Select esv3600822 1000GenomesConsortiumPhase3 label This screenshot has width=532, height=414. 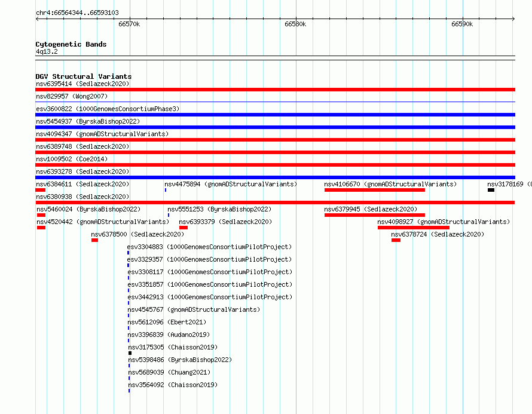[108, 109]
